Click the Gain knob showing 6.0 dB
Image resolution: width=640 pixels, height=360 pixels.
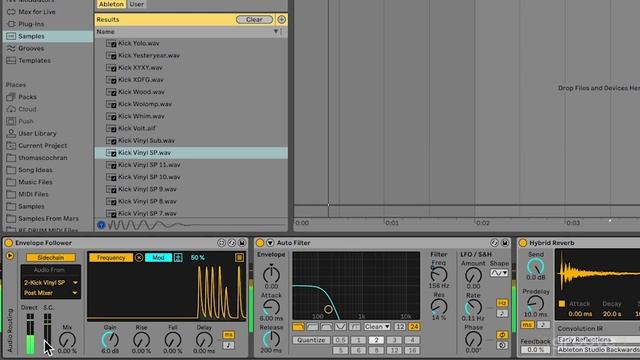(x=110, y=340)
